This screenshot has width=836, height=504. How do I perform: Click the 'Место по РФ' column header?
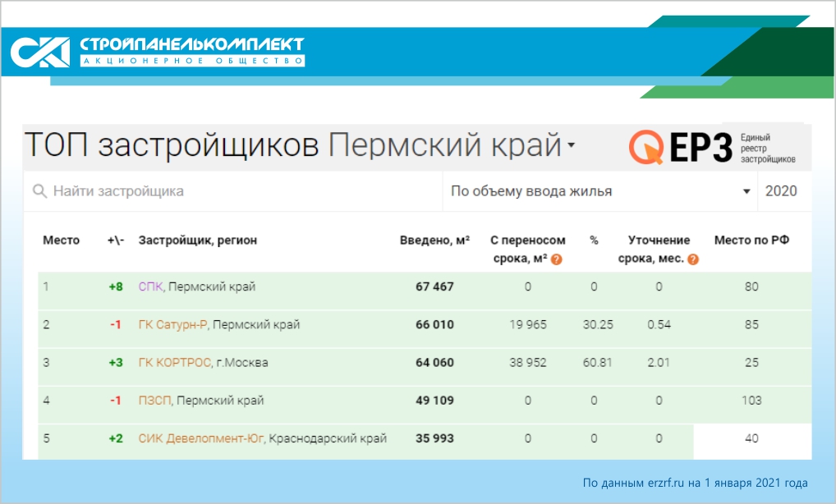tap(751, 241)
